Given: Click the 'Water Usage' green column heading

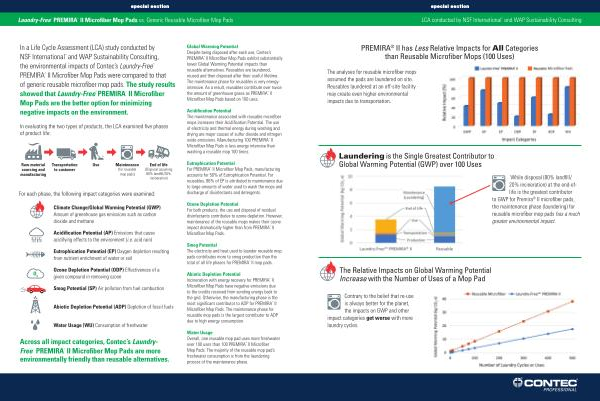Looking at the screenshot, I should (x=200, y=333).
